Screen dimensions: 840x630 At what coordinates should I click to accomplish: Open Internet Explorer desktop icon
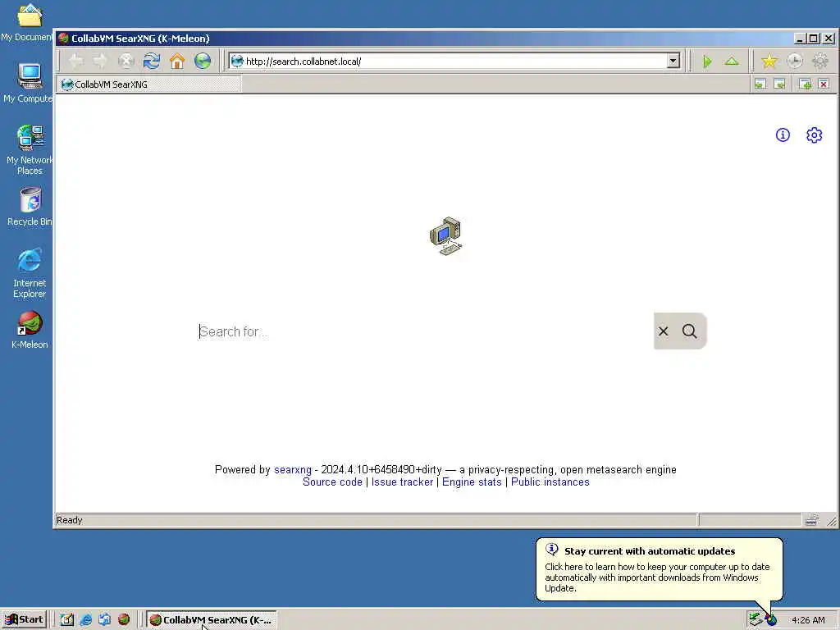click(30, 273)
